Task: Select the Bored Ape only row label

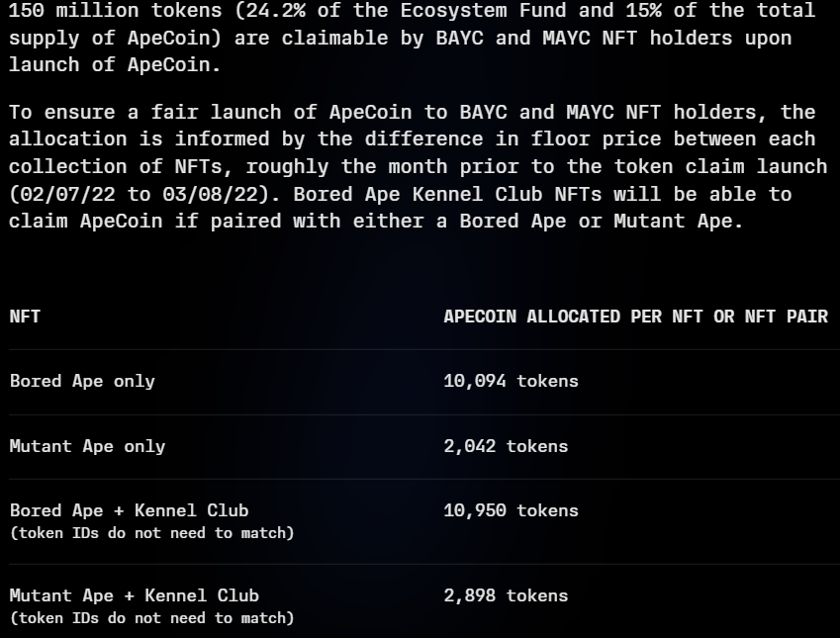Action: (82, 381)
